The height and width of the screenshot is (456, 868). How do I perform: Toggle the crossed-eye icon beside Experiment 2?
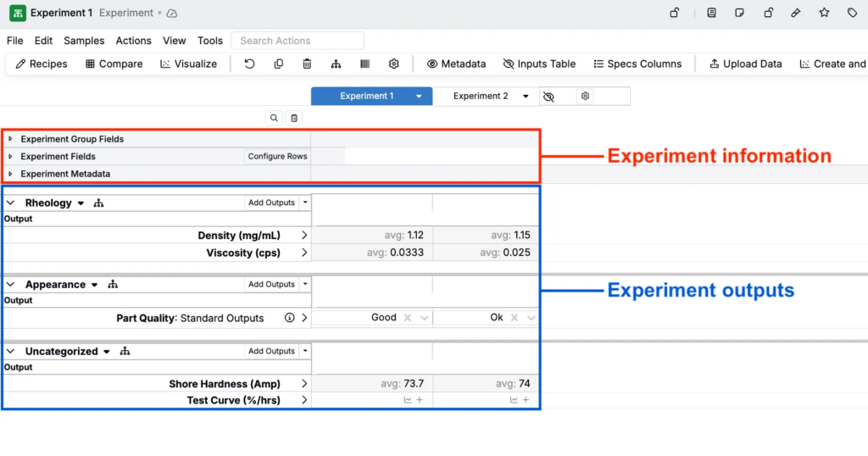(x=548, y=97)
